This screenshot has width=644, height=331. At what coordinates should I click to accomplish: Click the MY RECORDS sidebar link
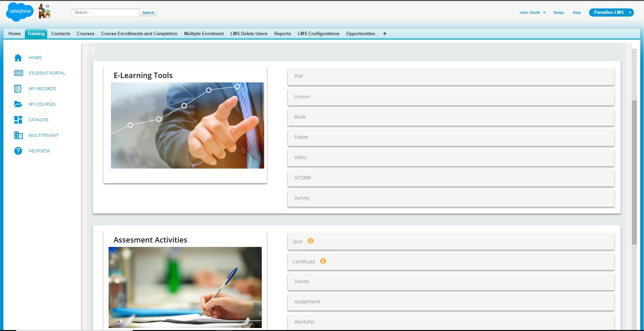click(x=42, y=88)
